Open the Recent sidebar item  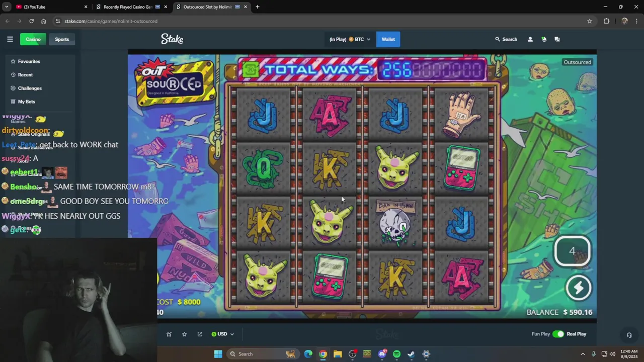coord(25,75)
